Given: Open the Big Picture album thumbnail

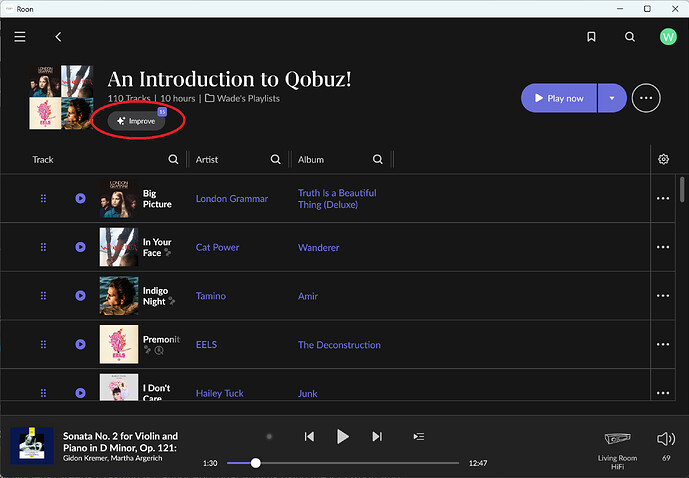Looking at the screenshot, I should [x=119, y=199].
